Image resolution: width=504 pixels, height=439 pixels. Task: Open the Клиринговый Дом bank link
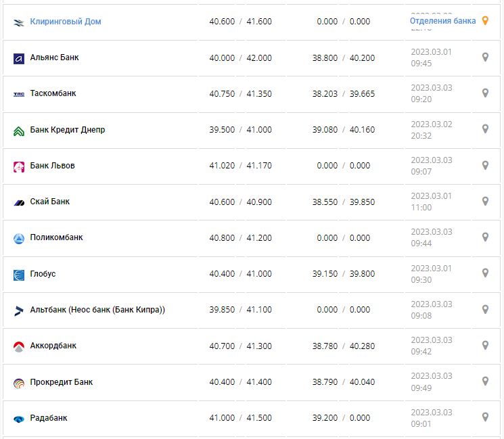click(66, 22)
